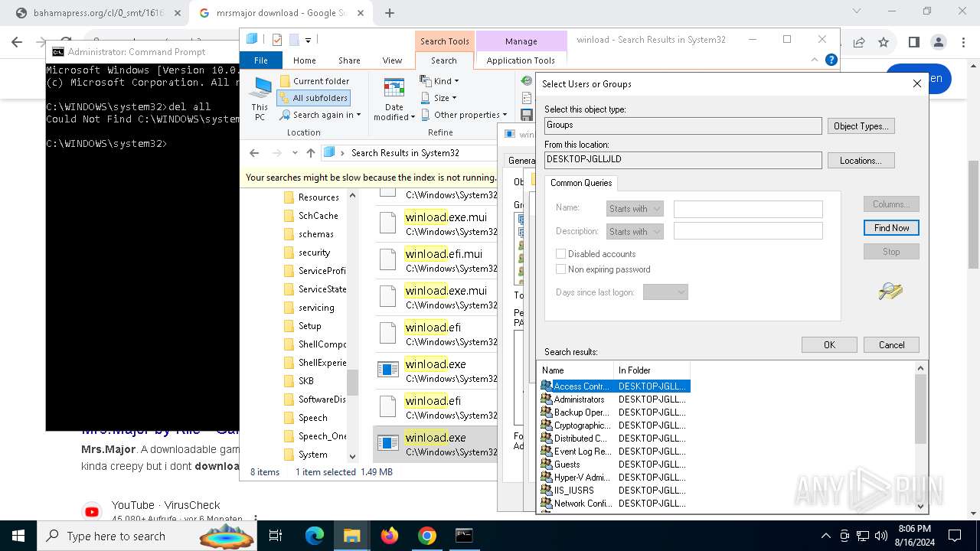Collapse the Explorer ribbon chevron
Image resolution: width=980 pixels, height=551 pixels.
click(x=815, y=60)
